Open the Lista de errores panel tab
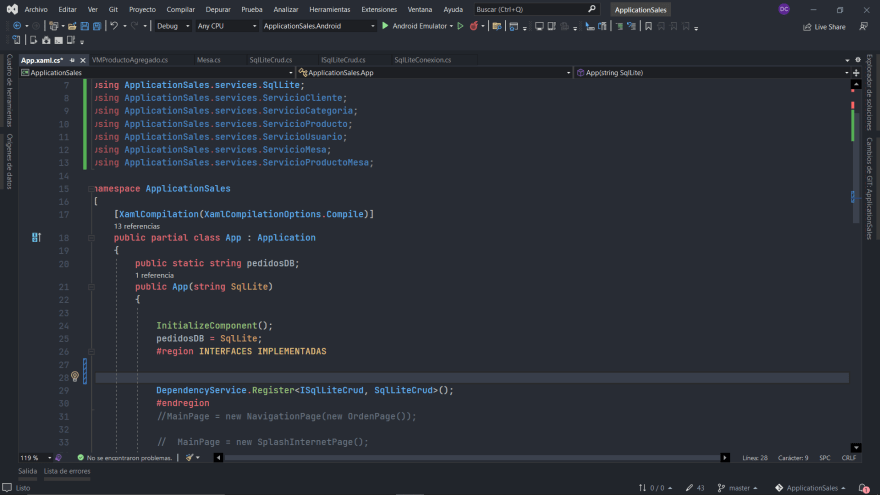This screenshot has width=880, height=495. [67, 471]
